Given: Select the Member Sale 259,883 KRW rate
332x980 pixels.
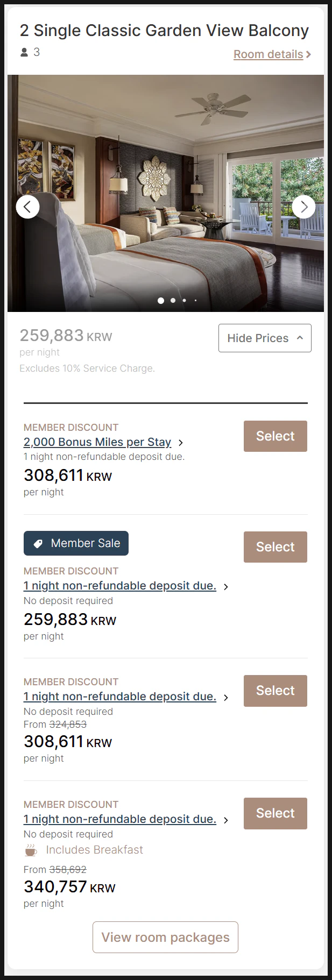Looking at the screenshot, I should (x=275, y=547).
